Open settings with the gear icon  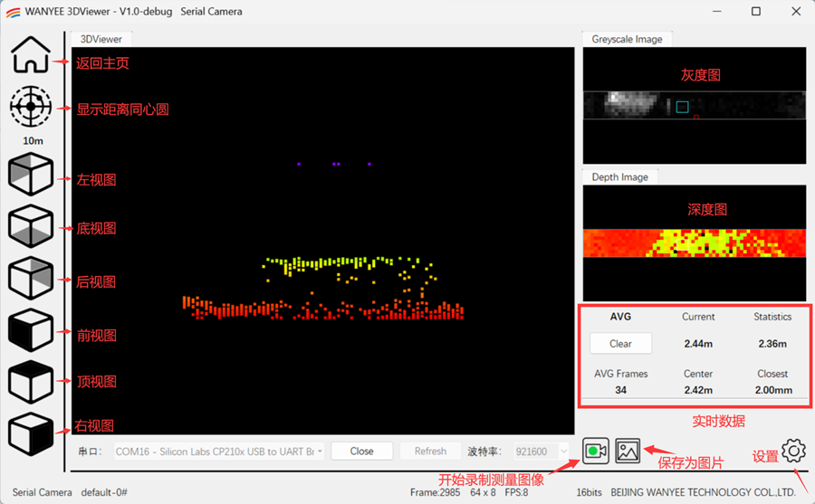(x=793, y=450)
